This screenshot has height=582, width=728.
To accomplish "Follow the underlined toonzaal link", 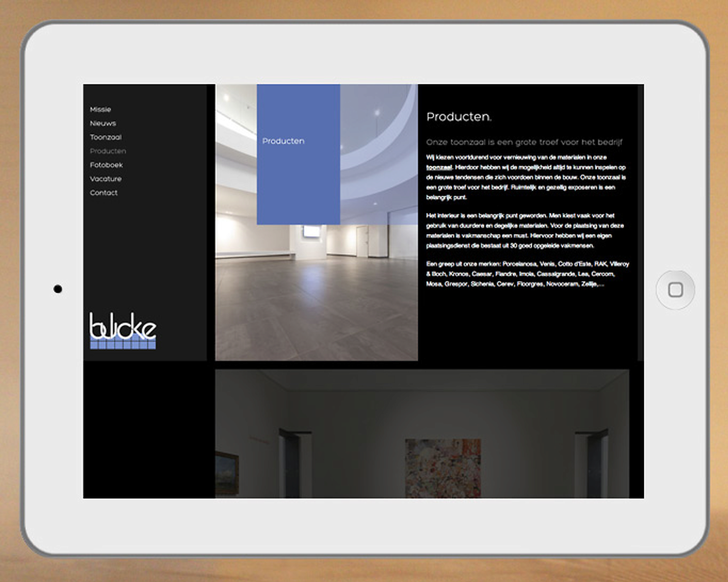I will coord(439,168).
